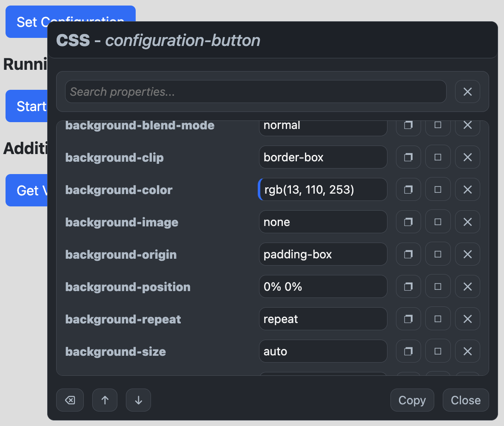Edit the background-position 0% 0% field

coord(323,286)
